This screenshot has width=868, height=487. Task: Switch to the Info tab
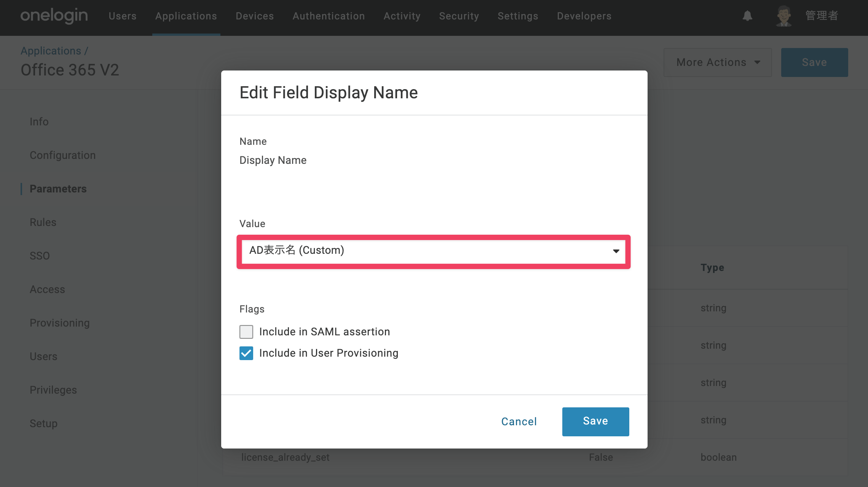click(x=39, y=122)
